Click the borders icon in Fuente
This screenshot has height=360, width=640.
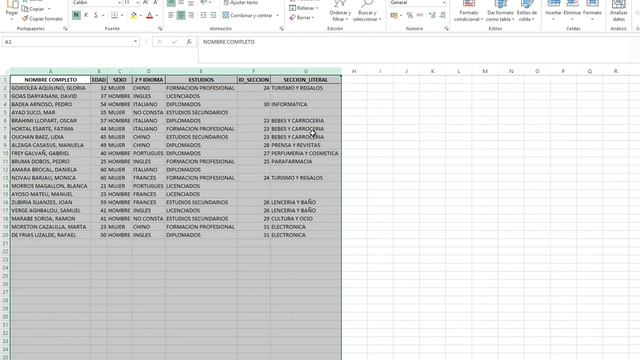point(115,16)
